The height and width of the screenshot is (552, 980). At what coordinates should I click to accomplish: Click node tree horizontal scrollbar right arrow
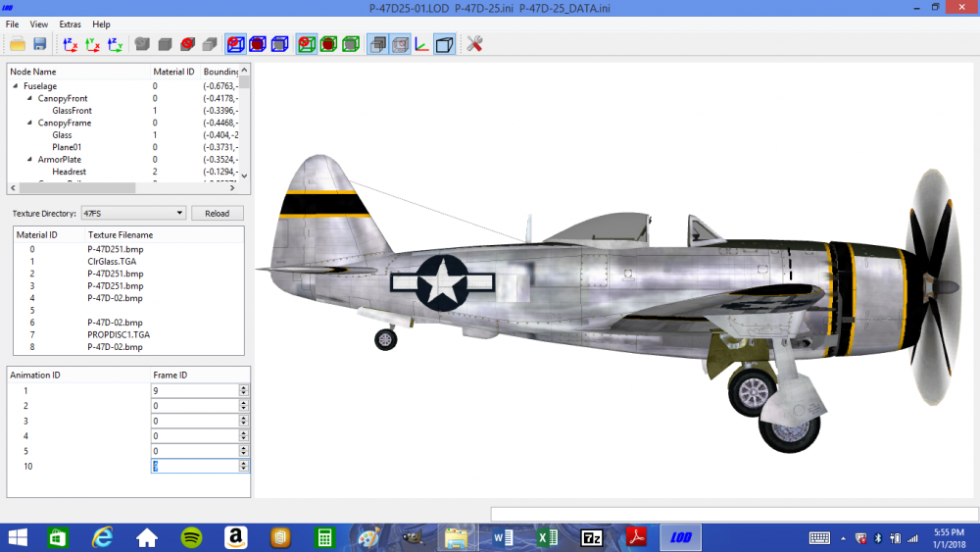tap(232, 187)
